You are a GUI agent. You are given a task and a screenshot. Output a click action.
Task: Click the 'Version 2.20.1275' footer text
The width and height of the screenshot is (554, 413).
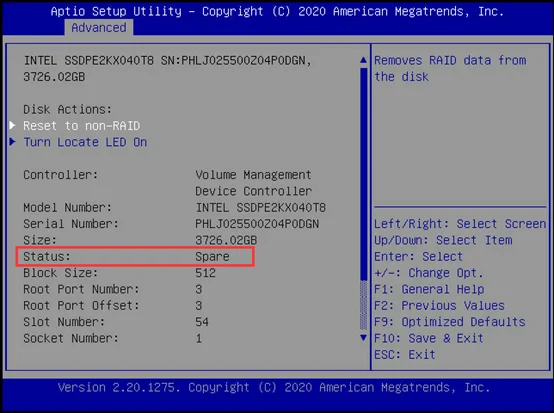tap(119, 388)
